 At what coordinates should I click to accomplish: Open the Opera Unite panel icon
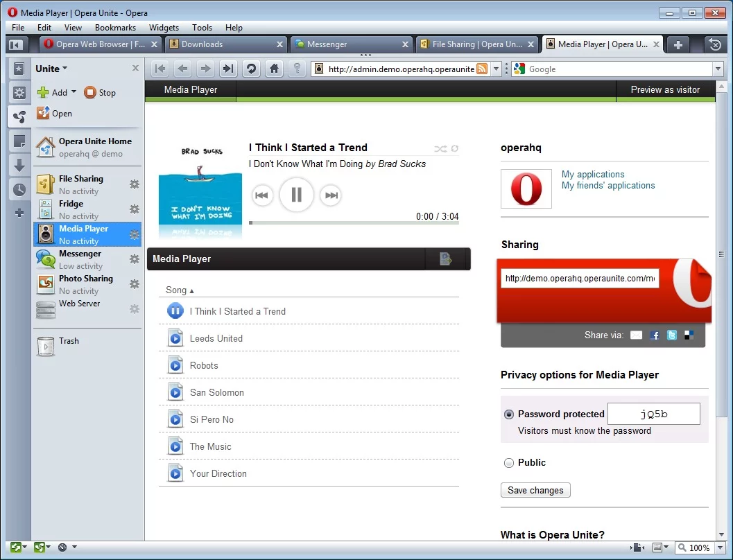click(x=19, y=117)
